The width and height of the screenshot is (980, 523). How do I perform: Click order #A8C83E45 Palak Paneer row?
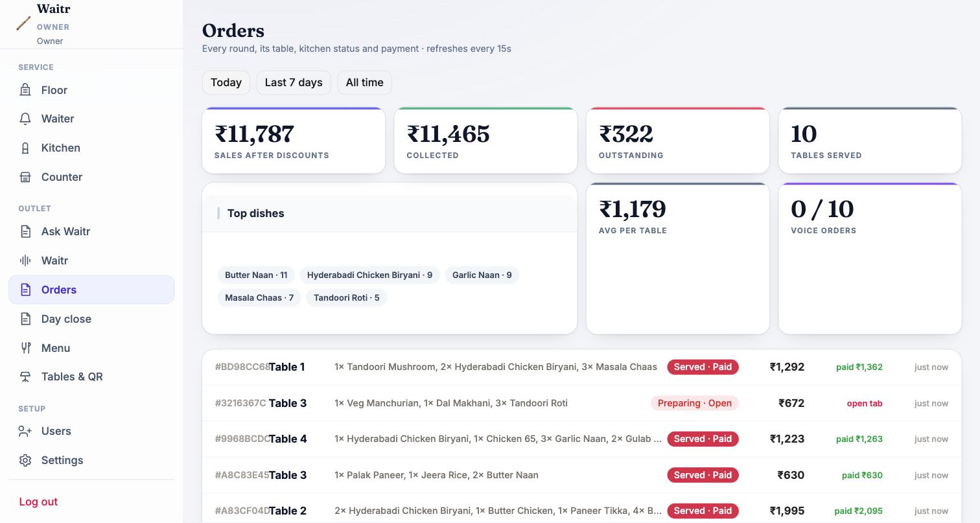[x=581, y=475]
